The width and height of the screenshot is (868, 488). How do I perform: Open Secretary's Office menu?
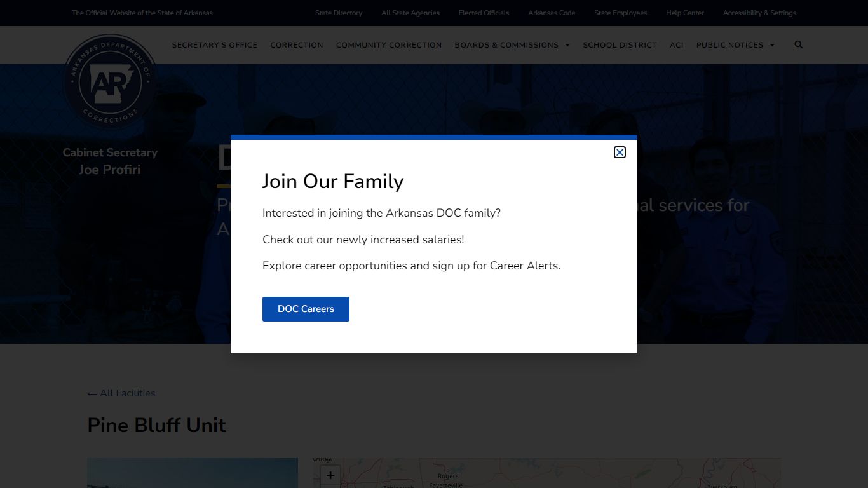tap(214, 45)
